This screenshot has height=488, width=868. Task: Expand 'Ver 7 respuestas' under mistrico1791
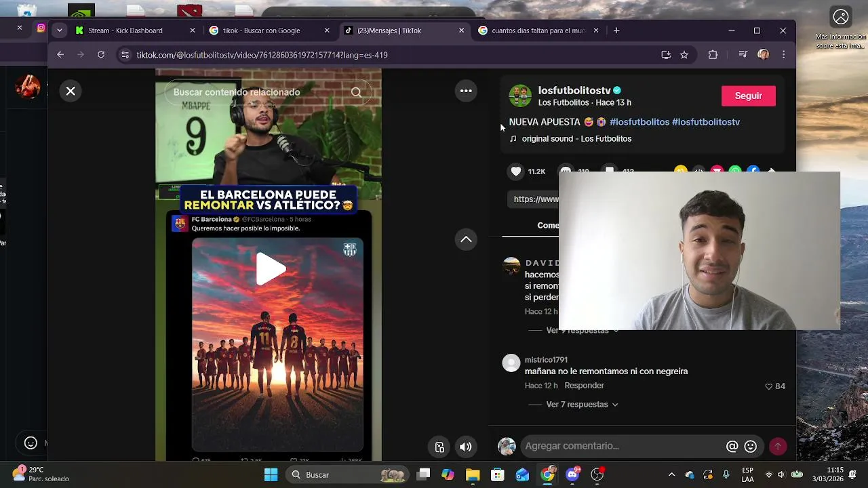tap(582, 405)
